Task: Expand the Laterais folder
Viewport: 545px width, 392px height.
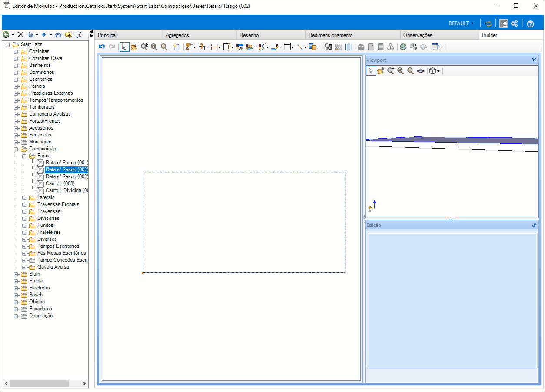Action: [x=24, y=197]
